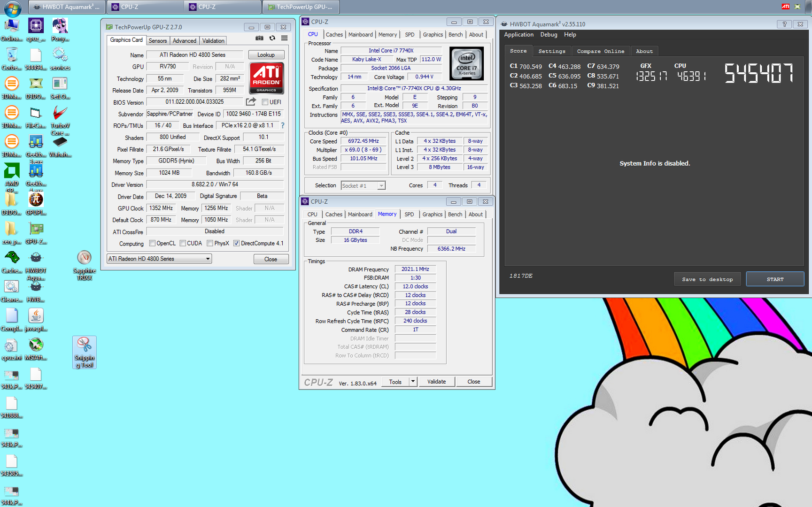The image size is (812, 507).
Task: Open the Aquamark Debug menu
Action: coord(549,35)
